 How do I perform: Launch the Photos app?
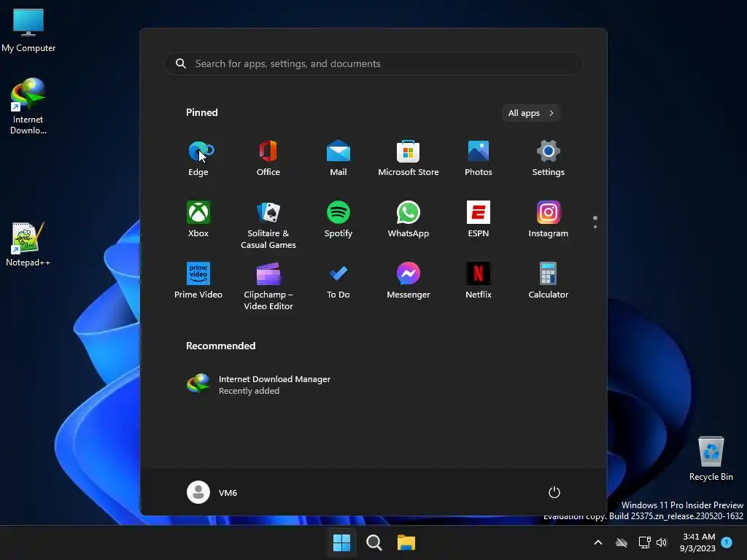479,158
